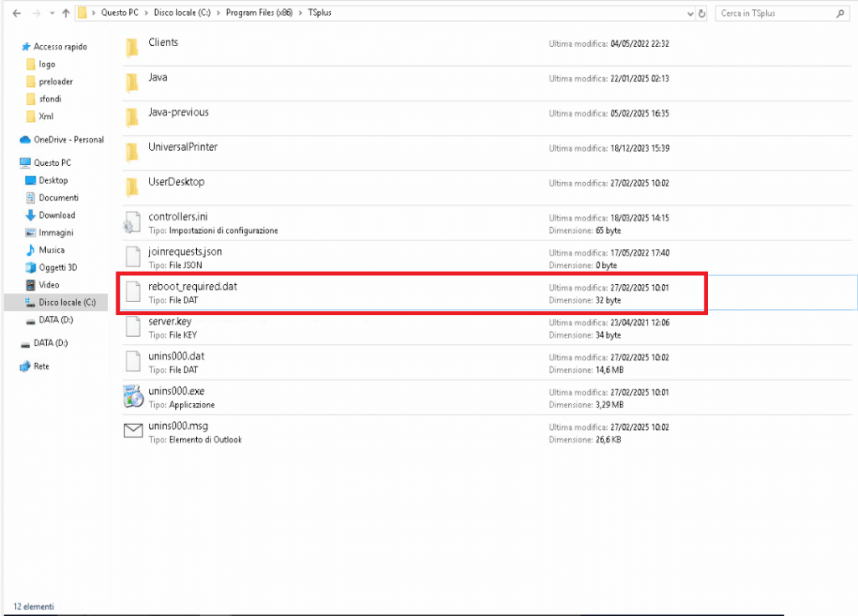Select 'Java' folder name

coord(158,77)
